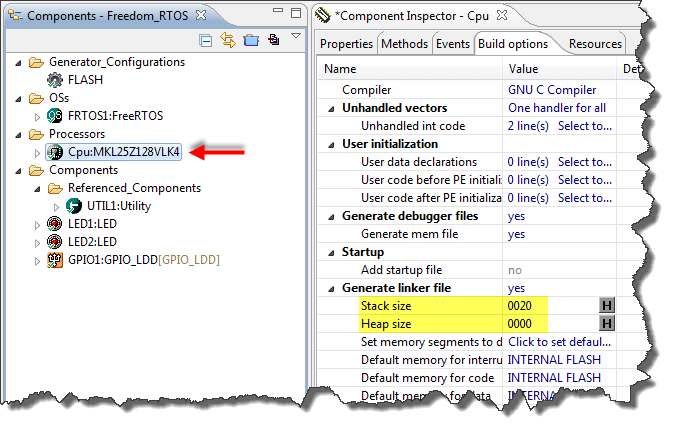The width and height of the screenshot is (677, 432).
Task: Expand the LED1:LED tree node
Action: pos(37,225)
